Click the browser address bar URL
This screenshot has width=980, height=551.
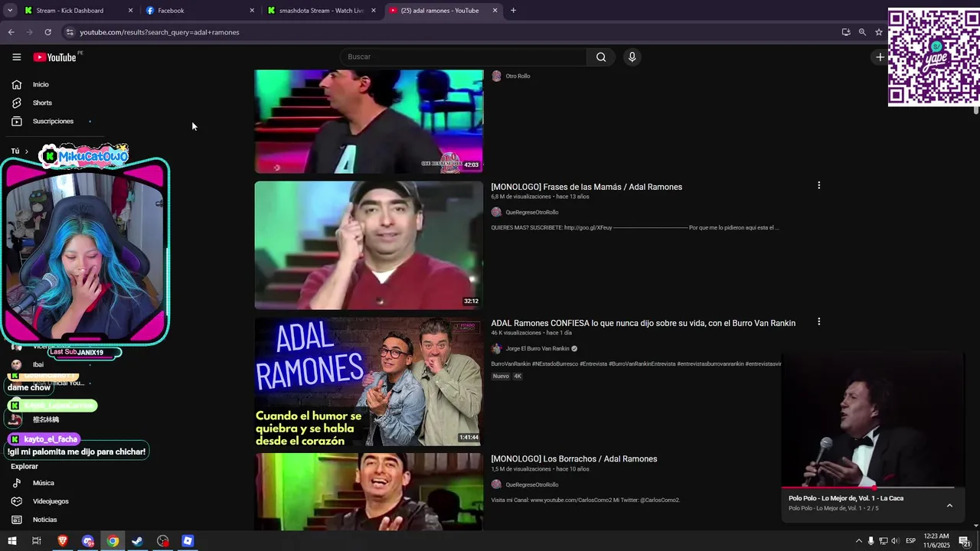click(159, 32)
